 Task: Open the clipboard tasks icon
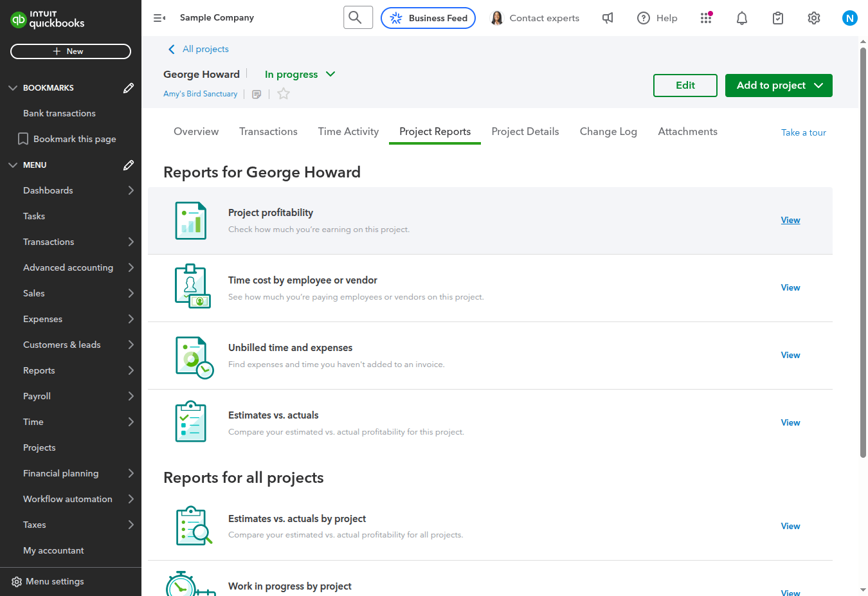click(778, 18)
